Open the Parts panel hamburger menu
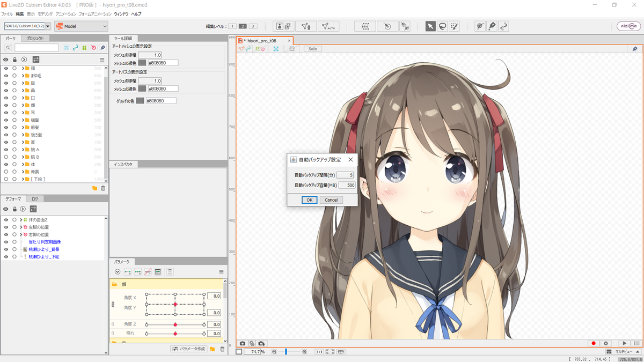Screen dimensions: 644x362 102,60
